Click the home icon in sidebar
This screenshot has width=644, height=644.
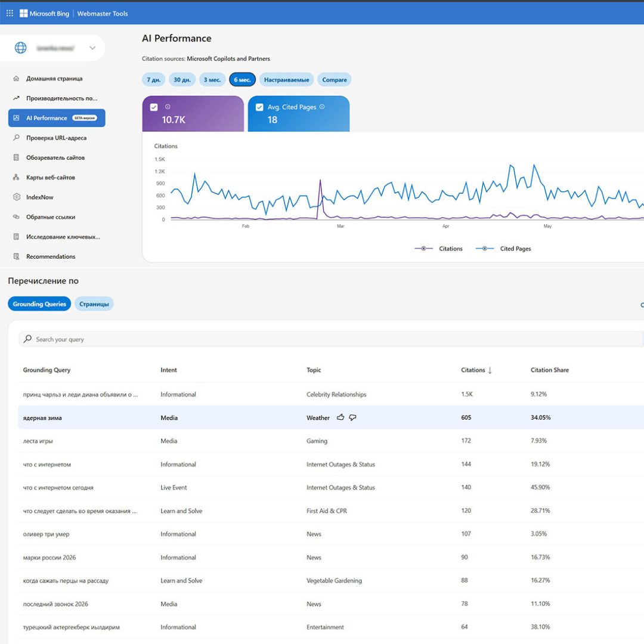click(x=16, y=79)
